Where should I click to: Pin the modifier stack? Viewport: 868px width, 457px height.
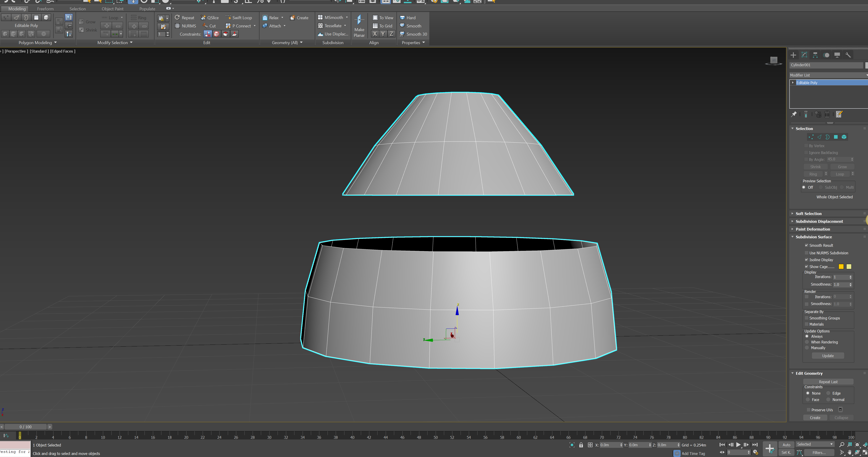tap(794, 114)
